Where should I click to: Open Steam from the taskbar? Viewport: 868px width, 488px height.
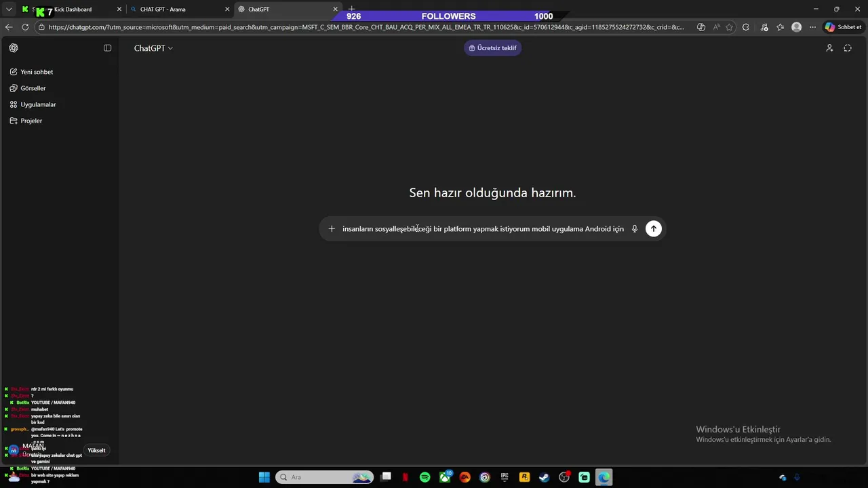coord(544,477)
